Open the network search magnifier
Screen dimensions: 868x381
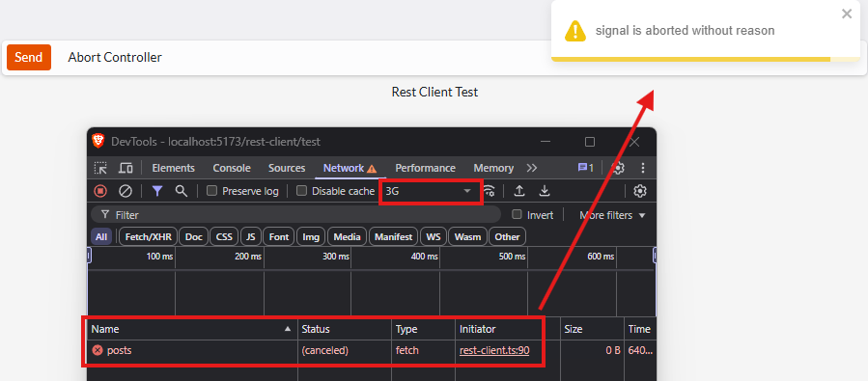coord(181,191)
